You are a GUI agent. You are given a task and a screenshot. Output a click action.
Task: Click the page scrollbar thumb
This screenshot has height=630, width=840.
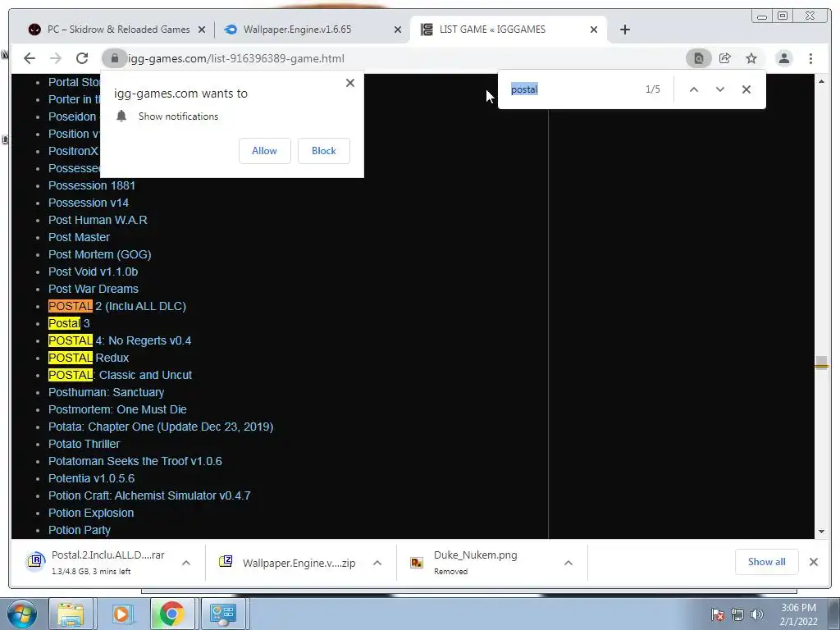[x=821, y=363]
